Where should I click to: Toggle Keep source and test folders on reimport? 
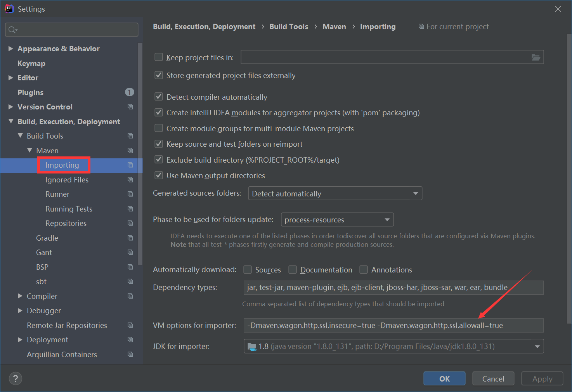coord(159,144)
